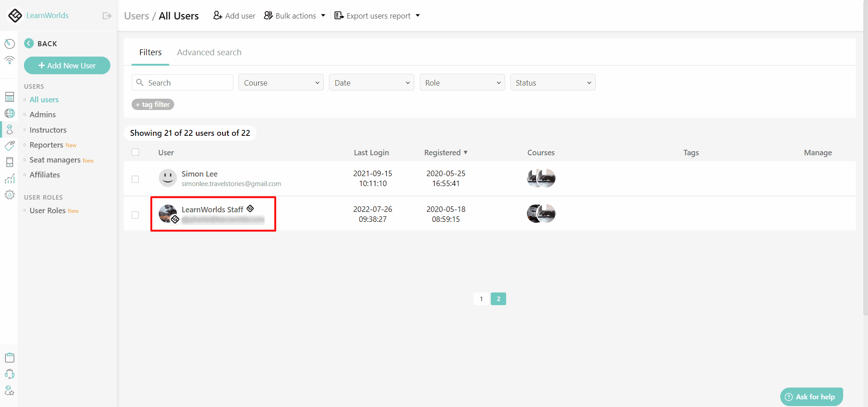Click the Add New User button
Image resolution: width=868 pixels, height=407 pixels.
(x=67, y=65)
